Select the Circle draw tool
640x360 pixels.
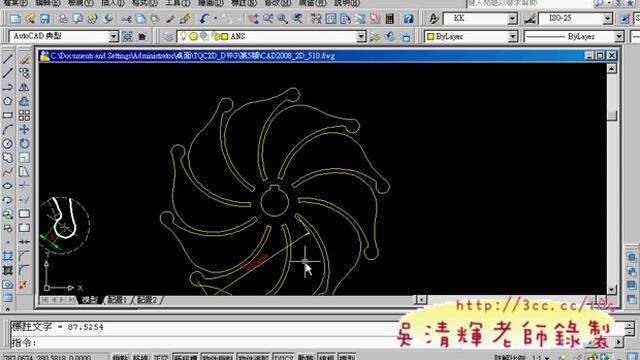[x=7, y=144]
